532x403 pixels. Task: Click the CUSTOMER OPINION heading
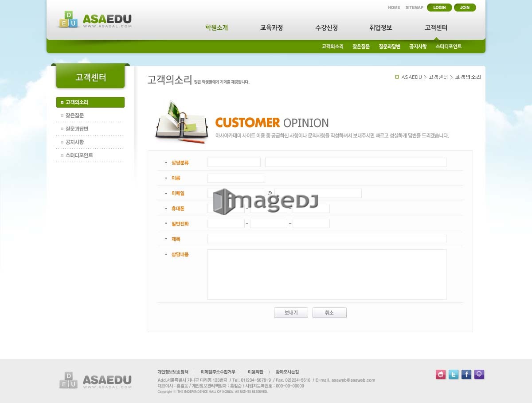pos(272,123)
